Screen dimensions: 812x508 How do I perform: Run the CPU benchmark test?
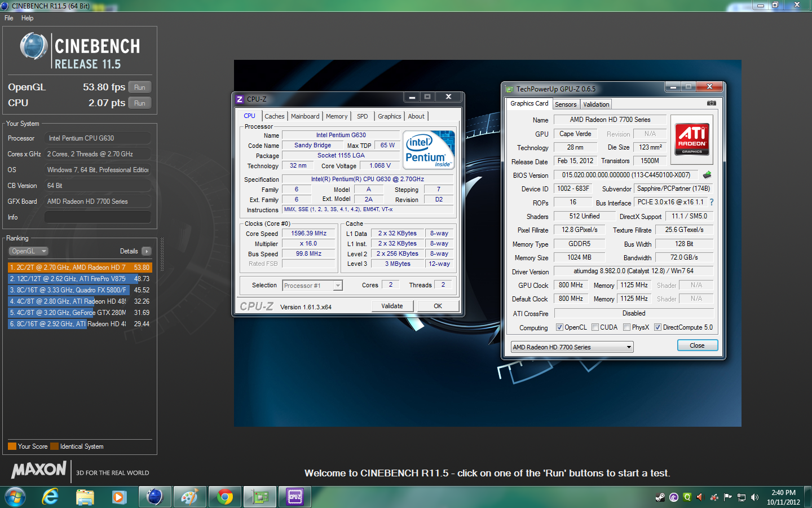(x=140, y=103)
